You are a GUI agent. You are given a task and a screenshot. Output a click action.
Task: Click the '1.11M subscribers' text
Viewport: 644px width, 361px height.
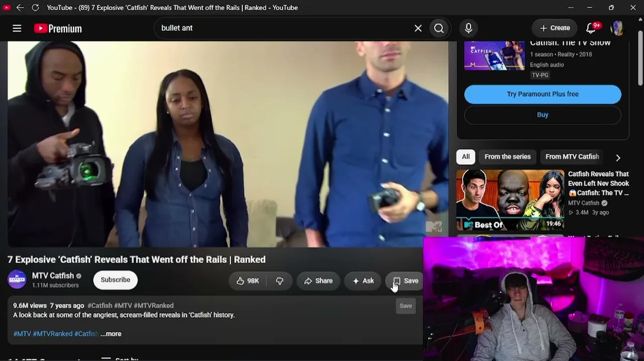(55, 285)
